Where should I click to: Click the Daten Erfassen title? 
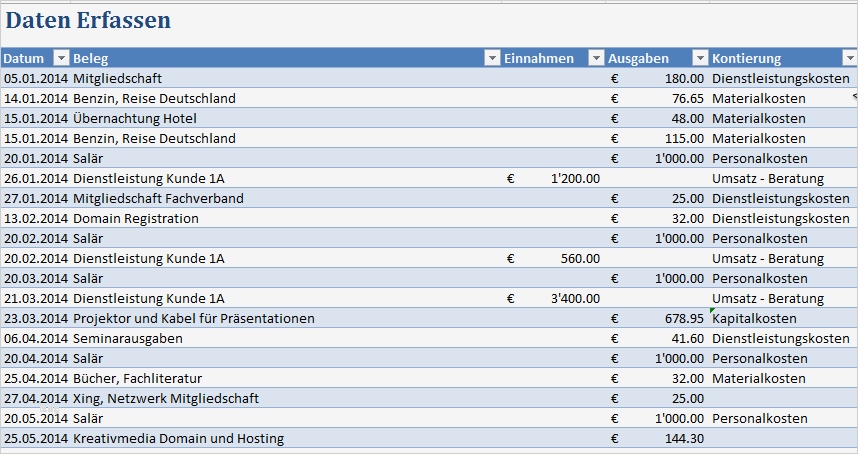[x=89, y=20]
